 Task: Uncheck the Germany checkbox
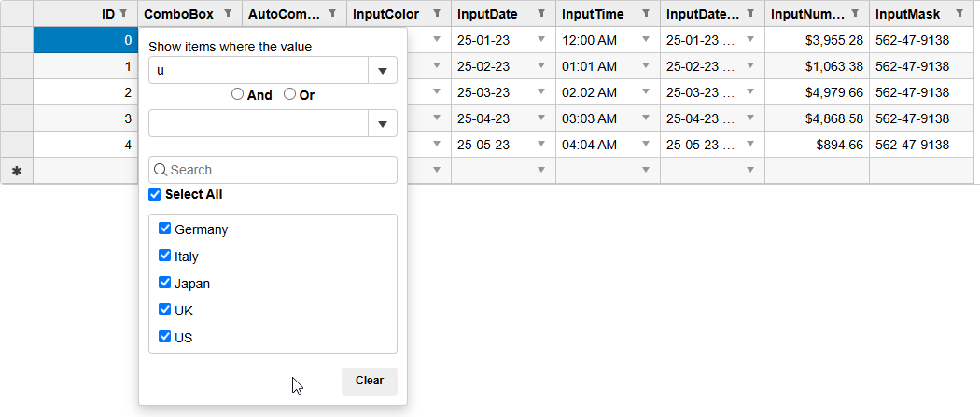(x=165, y=229)
